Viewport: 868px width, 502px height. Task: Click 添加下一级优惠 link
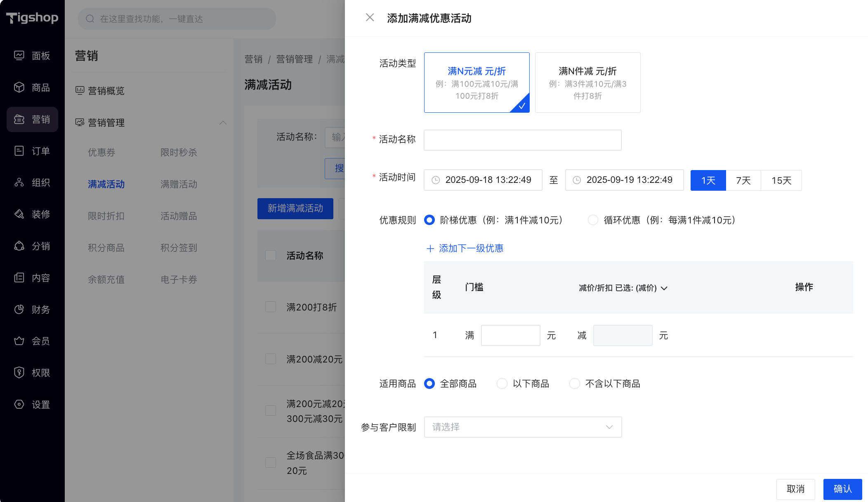pyautogui.click(x=465, y=248)
